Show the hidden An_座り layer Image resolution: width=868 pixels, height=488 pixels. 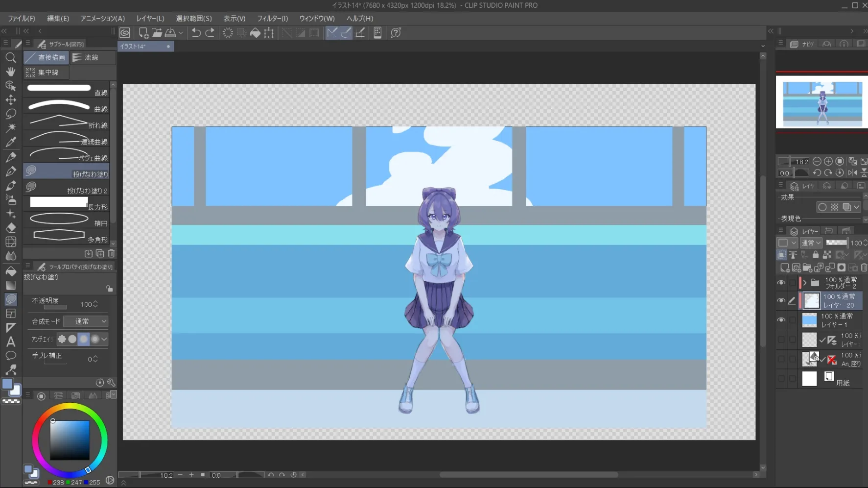(x=781, y=359)
